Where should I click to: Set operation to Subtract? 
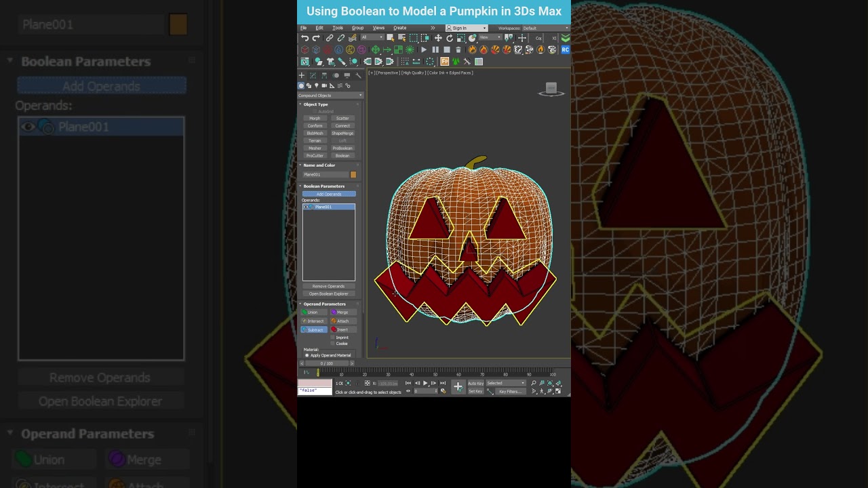click(x=314, y=330)
